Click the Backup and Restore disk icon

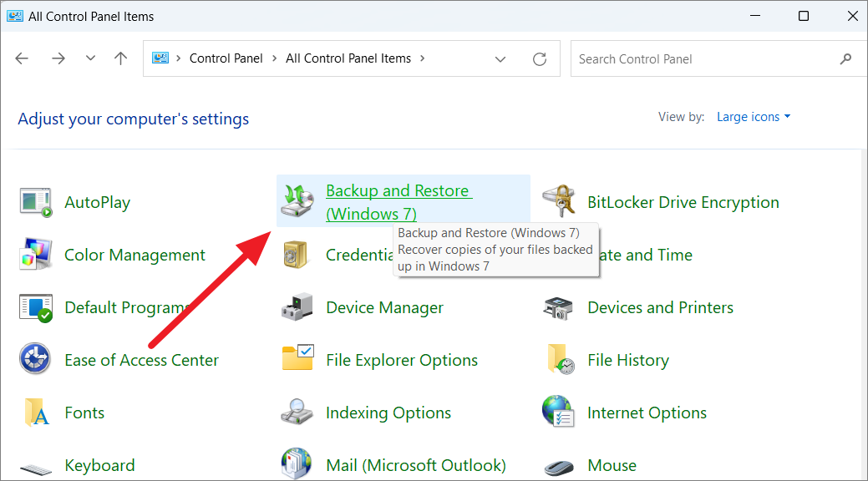coord(297,201)
